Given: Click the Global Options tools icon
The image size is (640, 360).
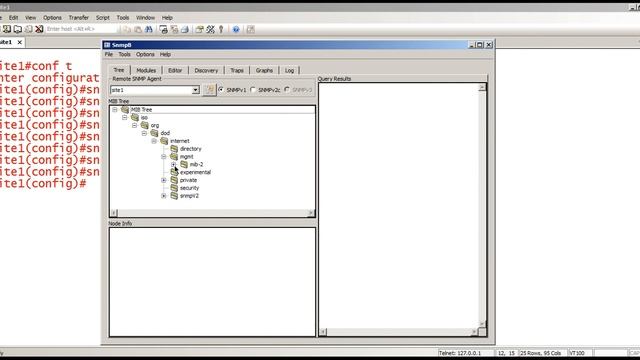Looking at the screenshot, I should click(211, 29).
